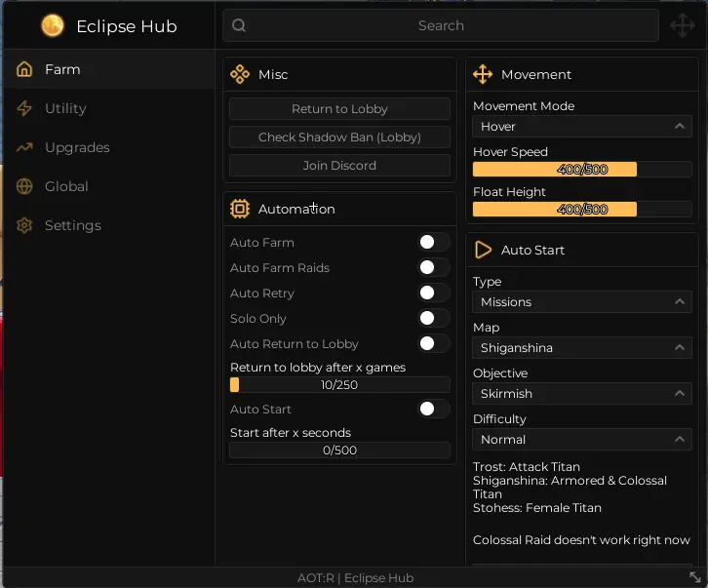708x588 pixels.
Task: Click the Float Height label
Action: click(509, 192)
